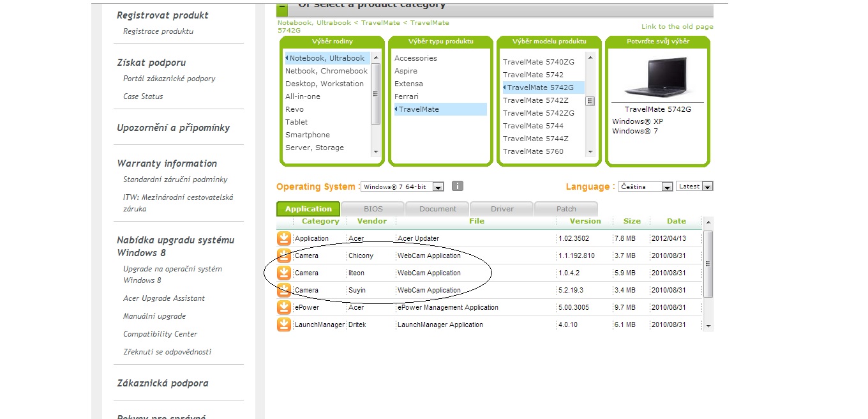The width and height of the screenshot is (868, 419).
Task: Select Server, Storage family
Action: (315, 148)
